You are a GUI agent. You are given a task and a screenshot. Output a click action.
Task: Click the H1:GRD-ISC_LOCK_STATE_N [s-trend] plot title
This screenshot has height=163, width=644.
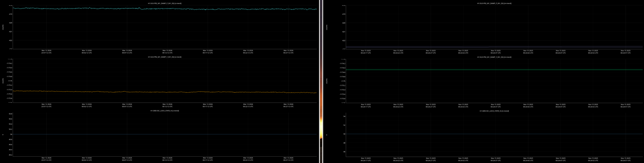tap(164, 111)
